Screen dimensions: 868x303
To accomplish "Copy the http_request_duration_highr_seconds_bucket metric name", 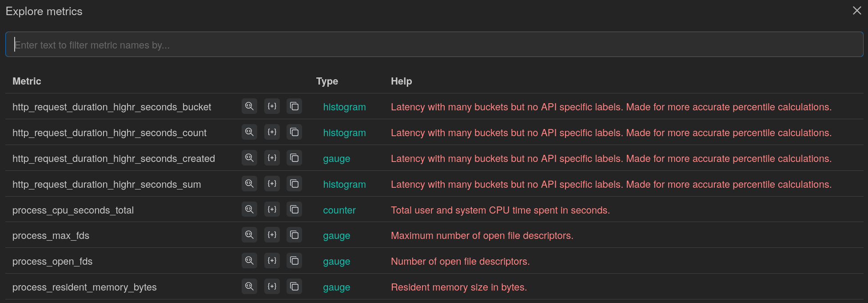I will (294, 106).
